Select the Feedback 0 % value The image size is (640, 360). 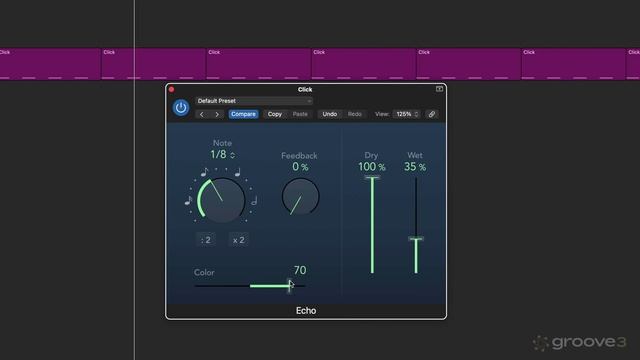pyautogui.click(x=300, y=167)
